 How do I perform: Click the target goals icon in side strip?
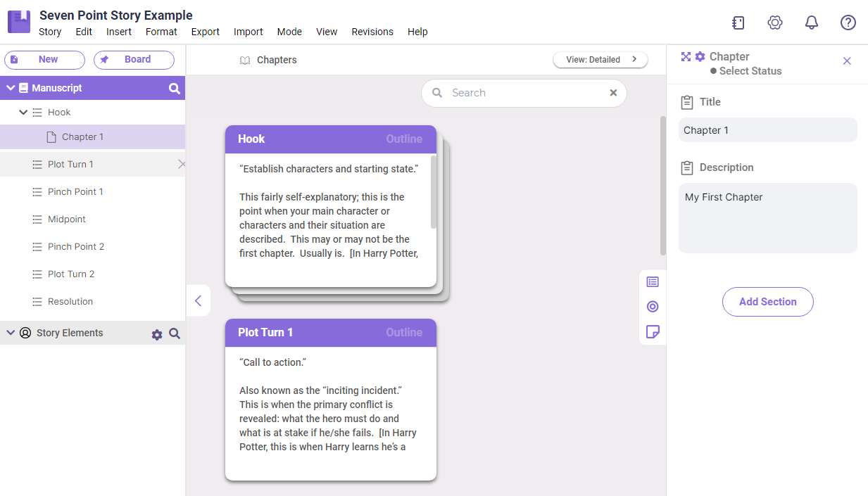point(653,307)
